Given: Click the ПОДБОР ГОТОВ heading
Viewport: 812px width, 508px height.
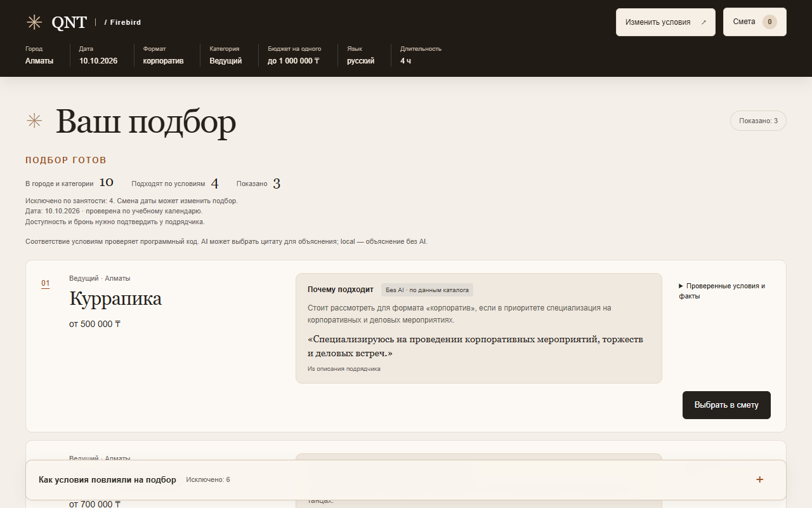Looking at the screenshot, I should tap(66, 160).
